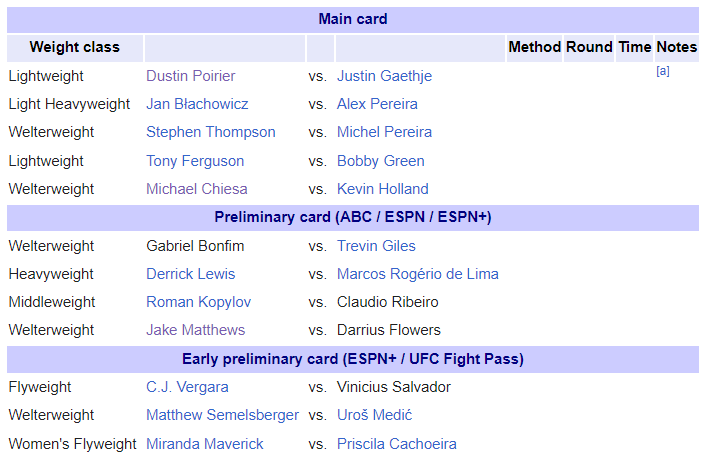Click the Uroš Medić link
Viewport: 705px width, 464px height.
[x=375, y=415]
